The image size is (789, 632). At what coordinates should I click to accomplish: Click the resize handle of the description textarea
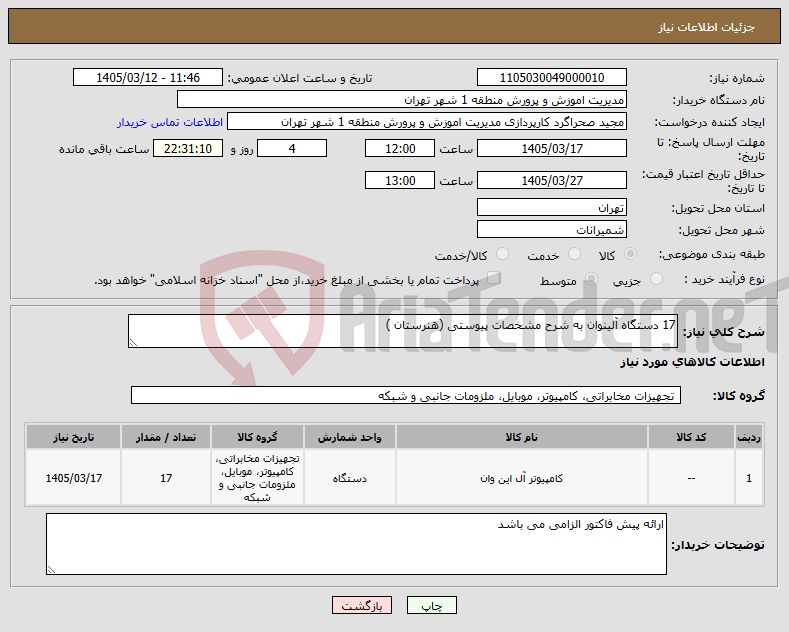click(x=133, y=343)
